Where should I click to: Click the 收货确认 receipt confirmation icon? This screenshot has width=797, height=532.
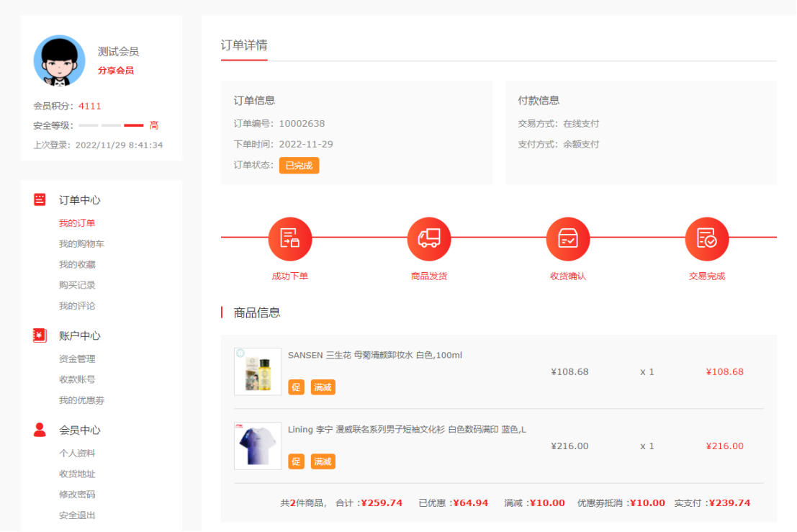567,238
